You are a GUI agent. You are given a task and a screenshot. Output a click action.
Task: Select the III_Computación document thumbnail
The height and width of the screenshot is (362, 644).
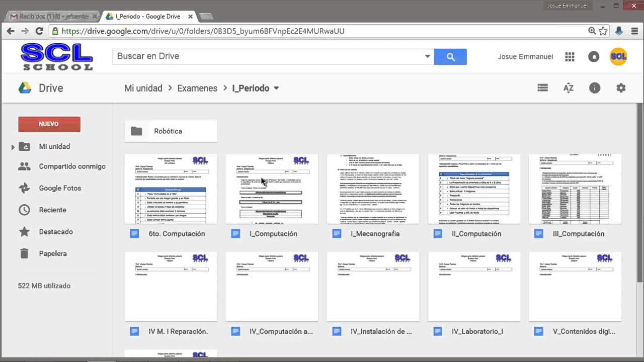(x=575, y=189)
